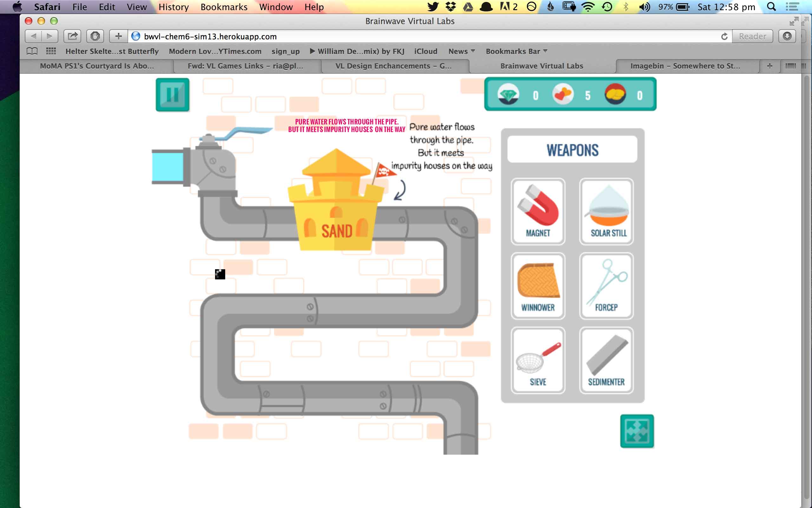
Task: Open the Safari Share button
Action: (x=72, y=36)
